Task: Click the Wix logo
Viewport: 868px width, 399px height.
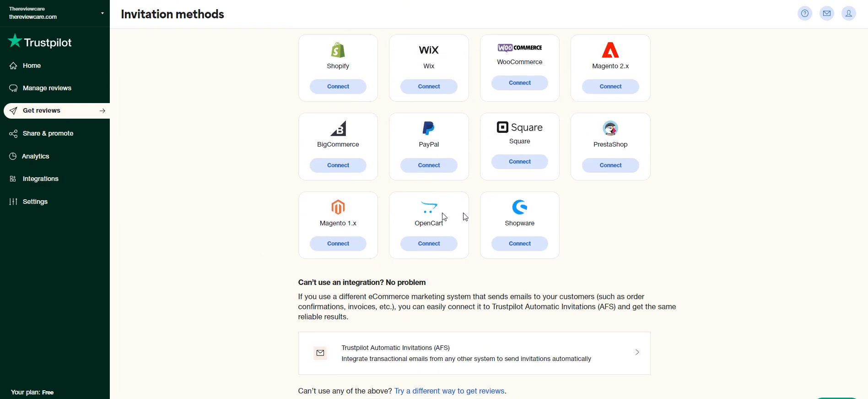Action: 429,50
